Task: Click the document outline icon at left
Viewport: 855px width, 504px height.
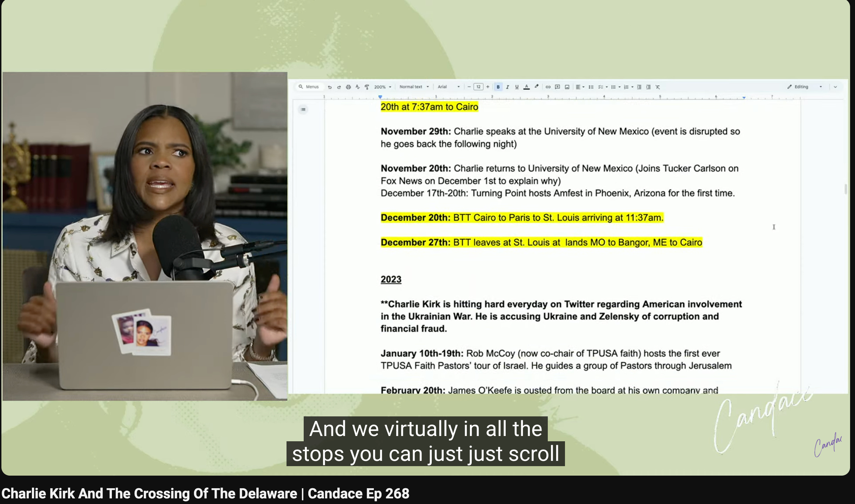Action: coord(303,109)
